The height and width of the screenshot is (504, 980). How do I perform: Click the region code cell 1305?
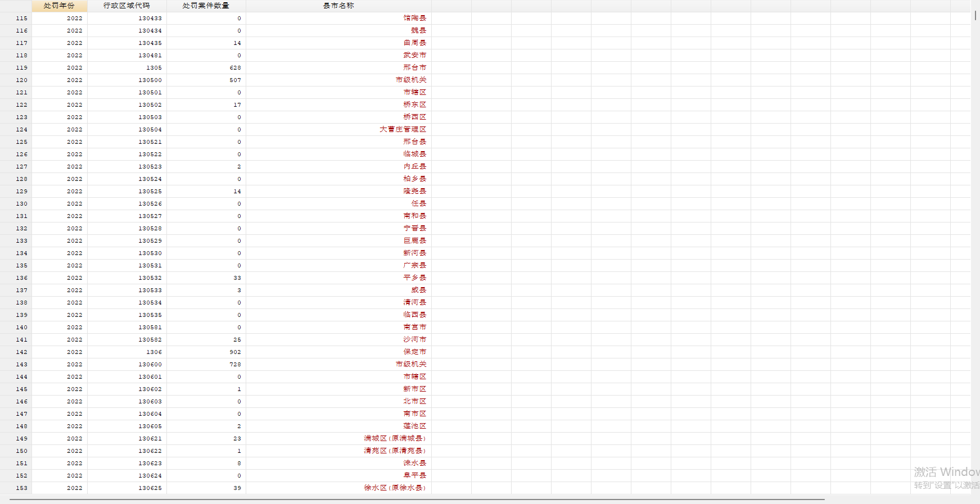click(127, 68)
